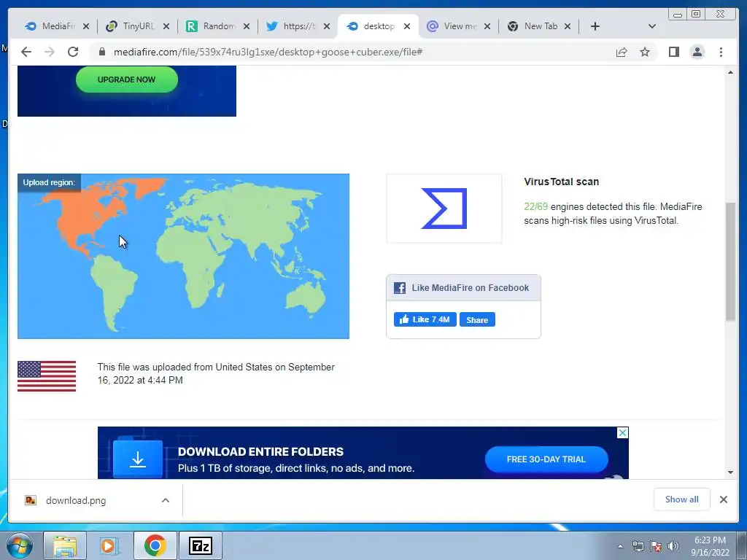Open the Chrome three-dot menu
The width and height of the screenshot is (747, 560).
(721, 52)
